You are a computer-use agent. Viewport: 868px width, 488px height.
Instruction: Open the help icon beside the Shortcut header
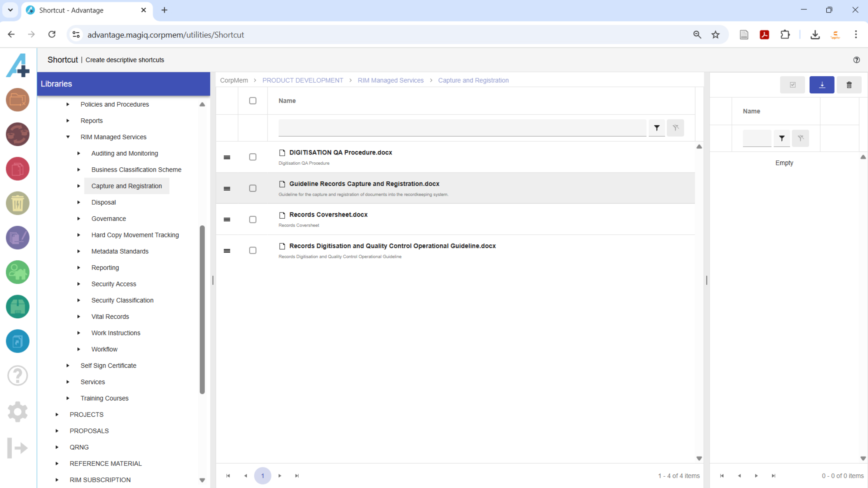tap(857, 60)
